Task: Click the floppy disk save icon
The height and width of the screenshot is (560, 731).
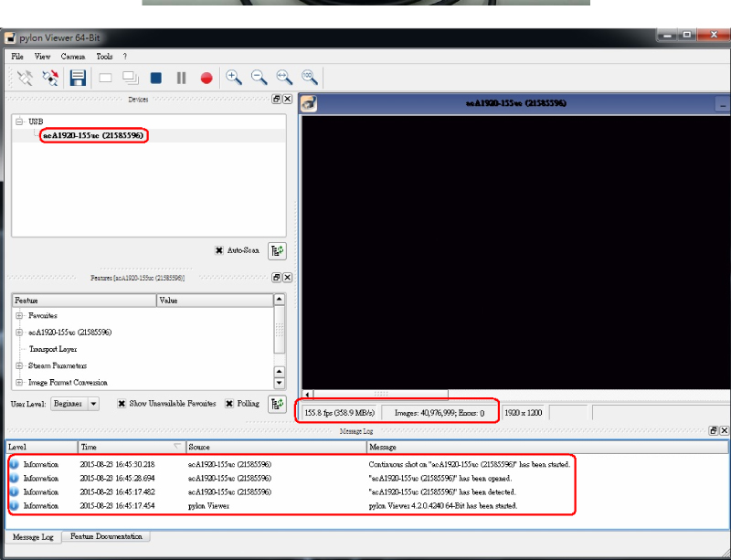Action: pos(78,78)
